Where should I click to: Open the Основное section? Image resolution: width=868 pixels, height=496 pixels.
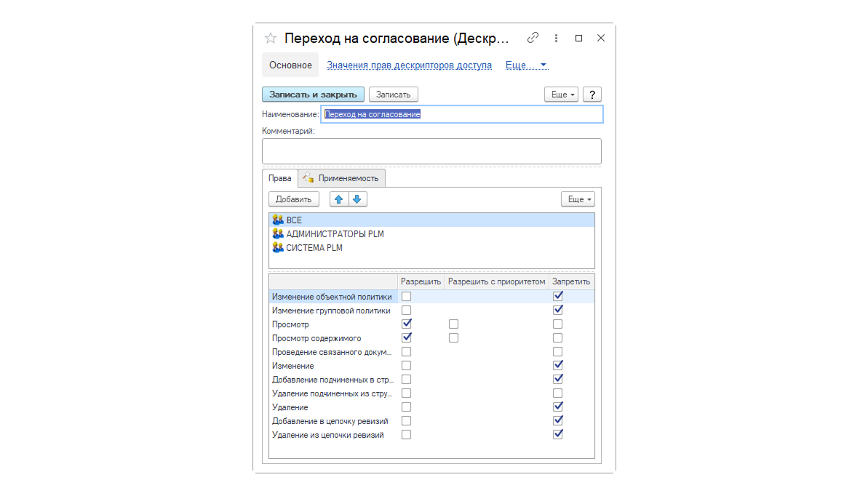coord(290,65)
